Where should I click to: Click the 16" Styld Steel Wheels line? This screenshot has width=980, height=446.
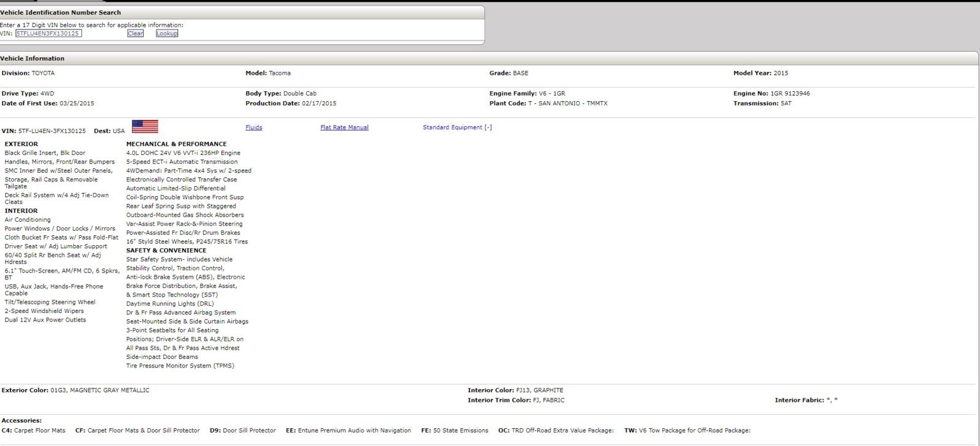(x=187, y=242)
